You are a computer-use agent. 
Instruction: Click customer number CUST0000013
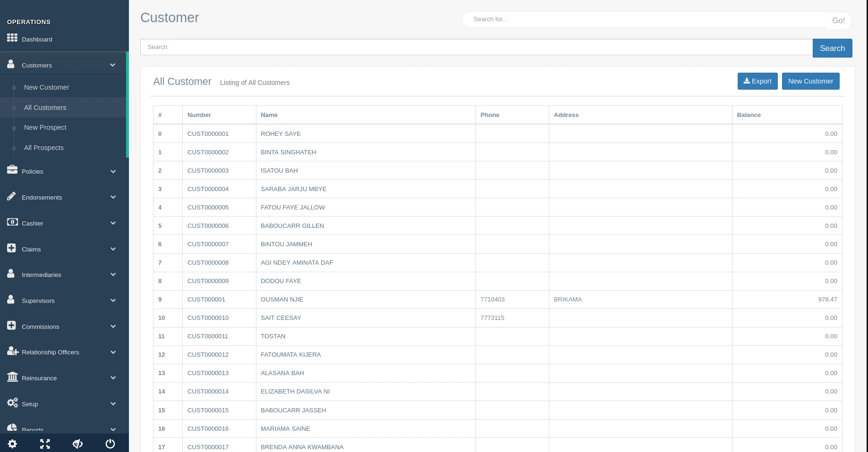point(208,373)
